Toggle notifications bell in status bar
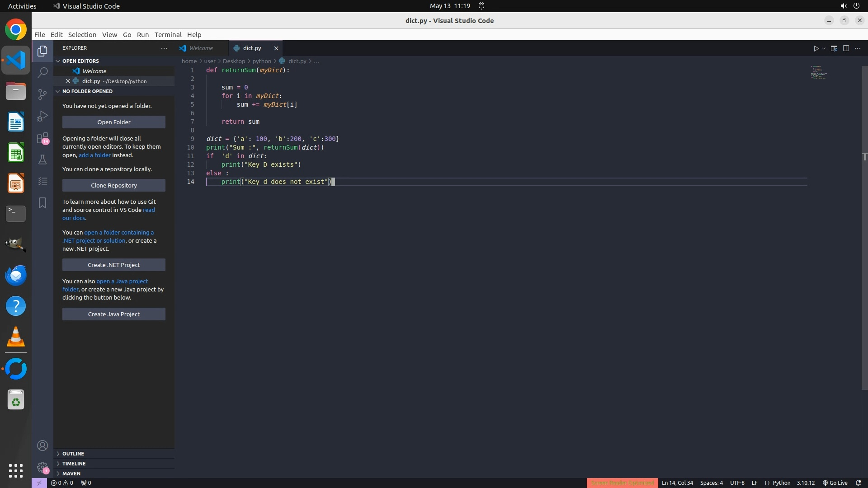868x488 pixels. [x=858, y=483]
